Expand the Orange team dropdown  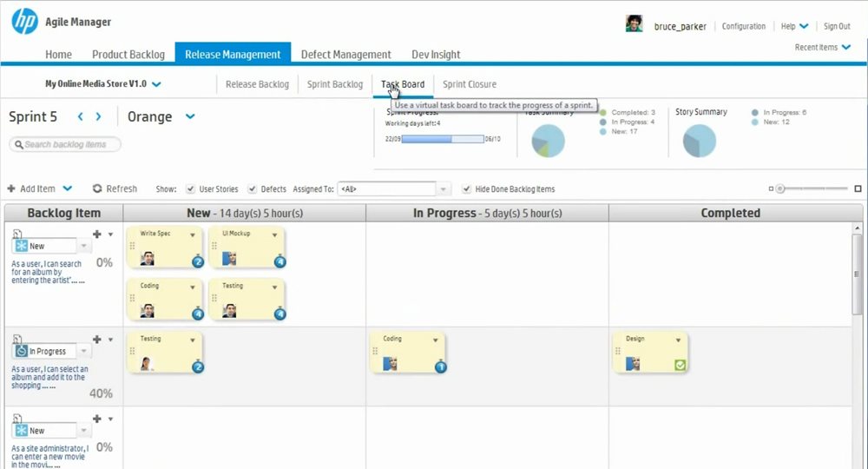click(x=190, y=116)
